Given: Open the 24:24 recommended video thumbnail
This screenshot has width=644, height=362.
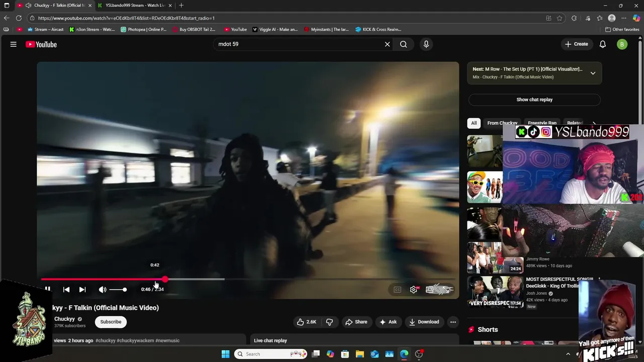Looking at the screenshot, I should click(x=495, y=257).
